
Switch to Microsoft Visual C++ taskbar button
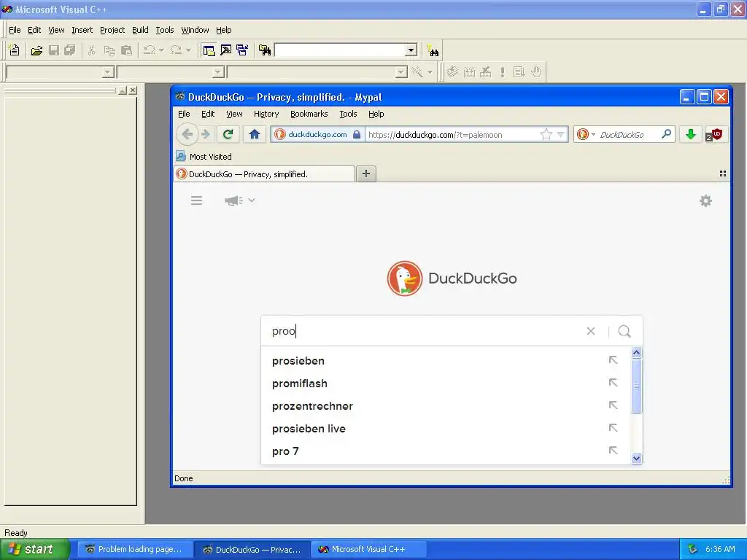(368, 549)
